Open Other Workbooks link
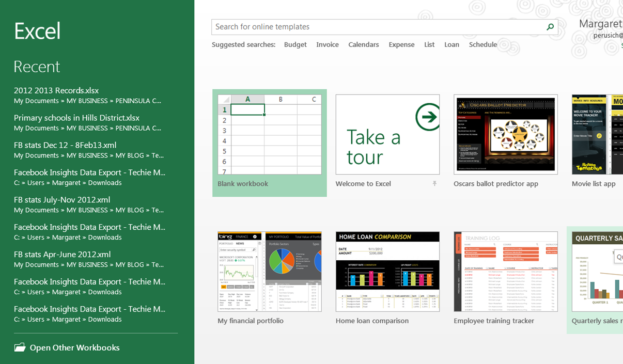This screenshot has width=623, height=364. pos(74,347)
